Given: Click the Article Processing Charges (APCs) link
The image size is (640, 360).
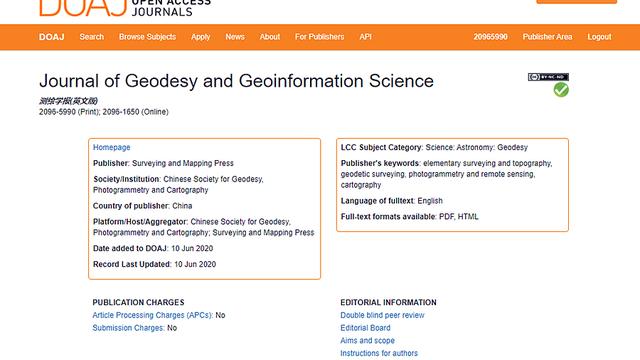Looking at the screenshot, I should pyautogui.click(x=153, y=315).
